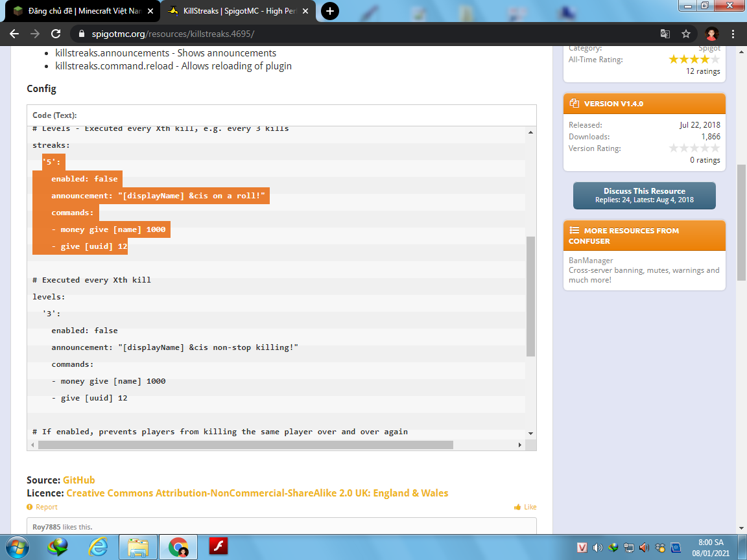The height and width of the screenshot is (560, 747).
Task: Switch to Đăng chủ đề Minecraft tab
Action: tap(82, 11)
